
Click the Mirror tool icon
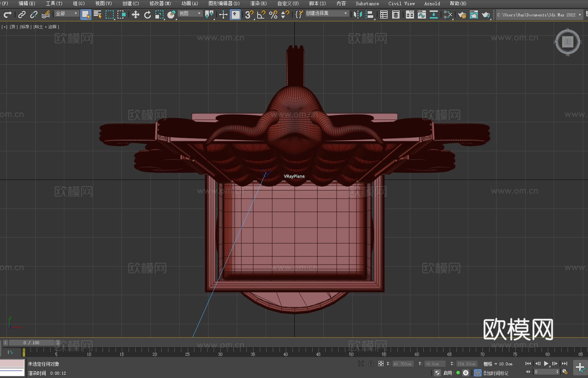pos(358,14)
